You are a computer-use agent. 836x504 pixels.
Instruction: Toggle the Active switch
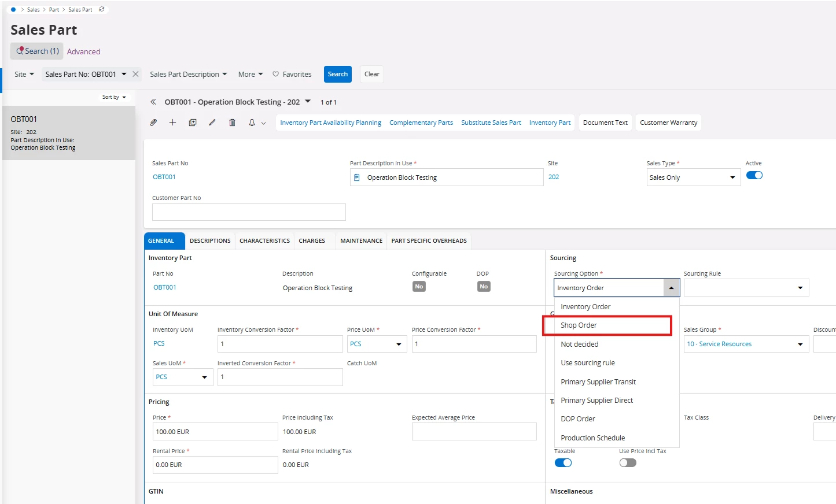point(754,175)
